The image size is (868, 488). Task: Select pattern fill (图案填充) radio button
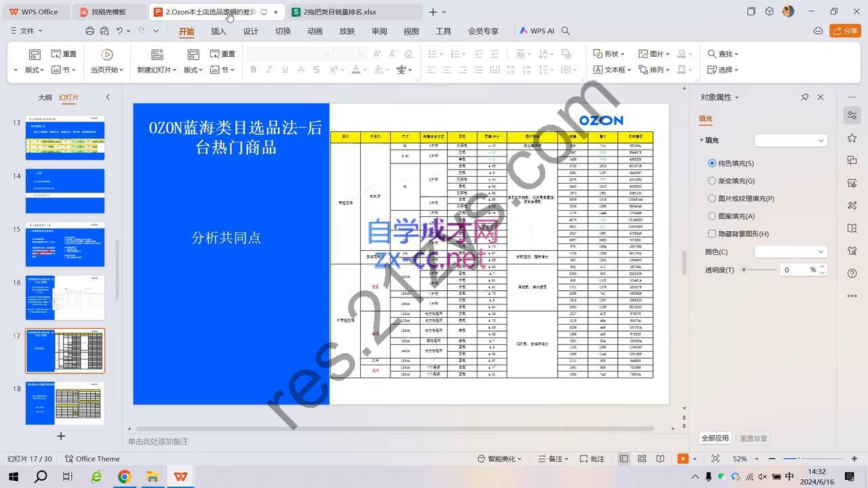tap(711, 216)
